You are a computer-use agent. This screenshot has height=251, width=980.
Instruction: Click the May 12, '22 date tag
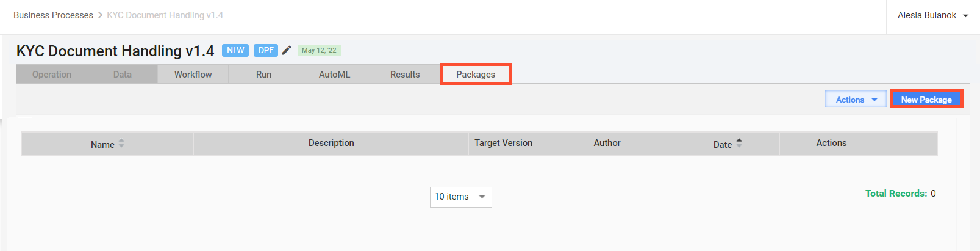pos(319,50)
